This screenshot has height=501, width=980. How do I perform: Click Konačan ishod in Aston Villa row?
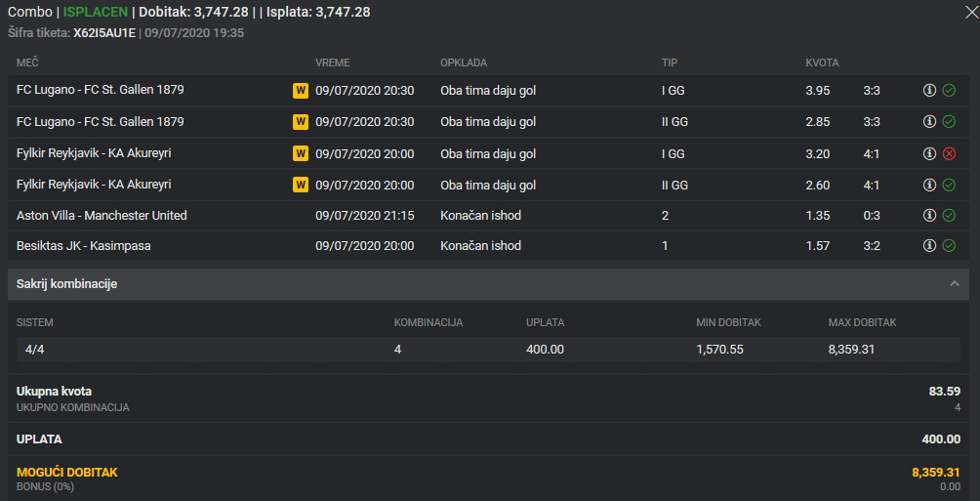tap(480, 216)
